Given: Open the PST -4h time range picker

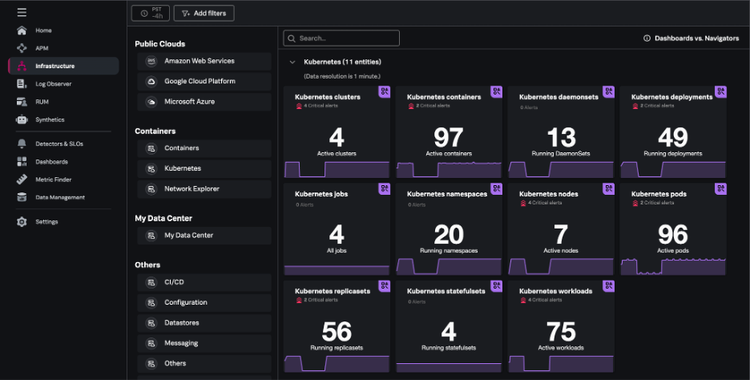Looking at the screenshot, I should [150, 13].
